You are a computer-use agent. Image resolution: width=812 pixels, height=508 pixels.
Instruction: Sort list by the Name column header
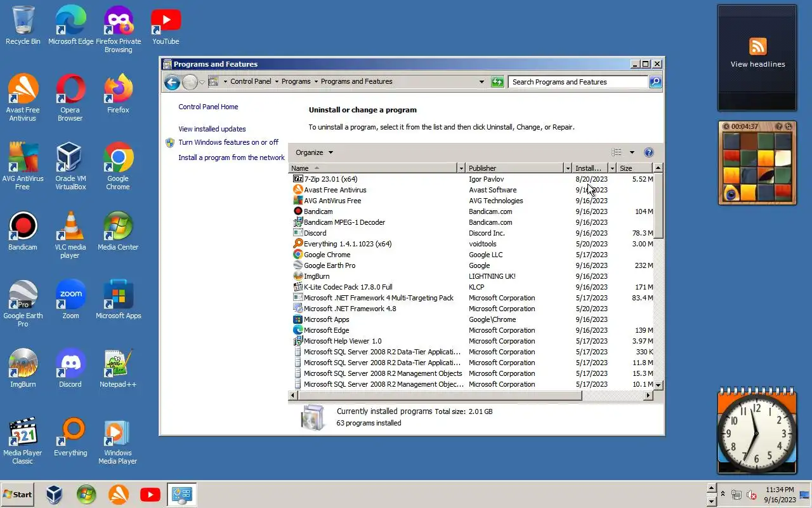coord(374,168)
